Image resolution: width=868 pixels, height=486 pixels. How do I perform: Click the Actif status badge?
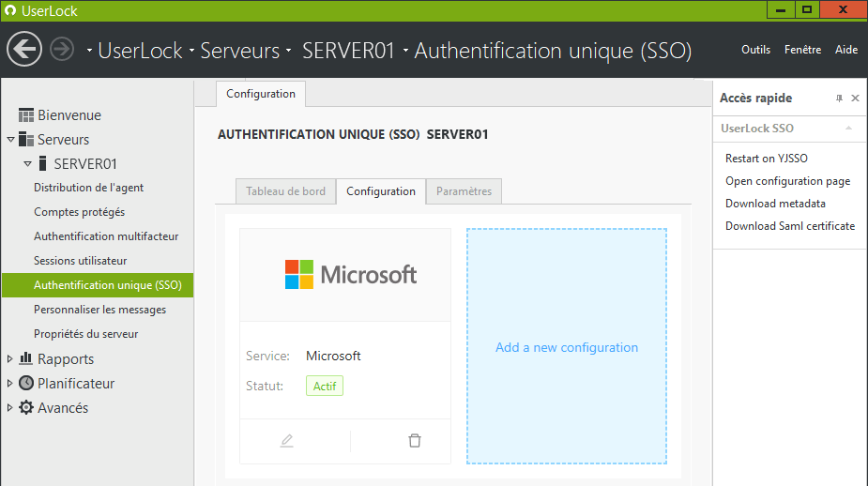325,386
